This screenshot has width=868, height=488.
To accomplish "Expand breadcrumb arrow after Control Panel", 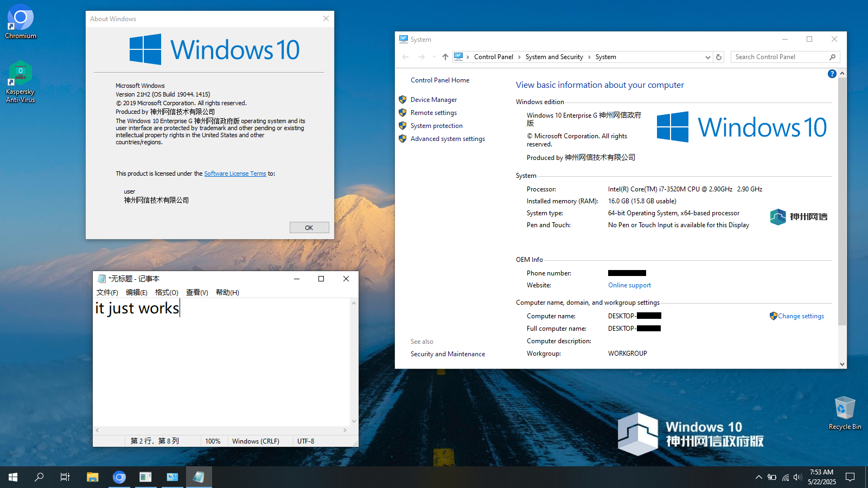I will [519, 57].
